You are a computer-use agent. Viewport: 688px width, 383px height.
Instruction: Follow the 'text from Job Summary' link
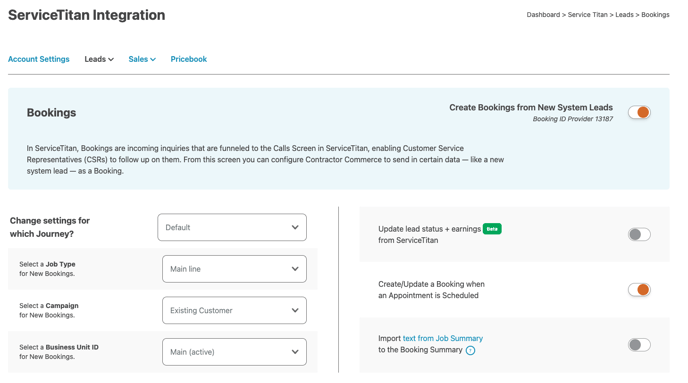click(443, 338)
